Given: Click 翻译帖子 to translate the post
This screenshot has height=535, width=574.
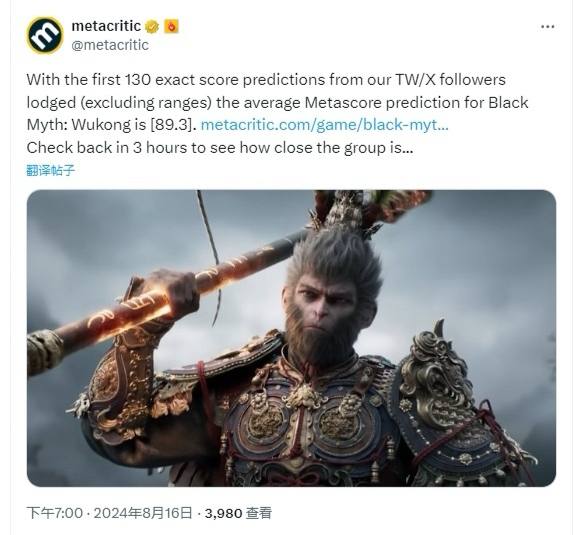Looking at the screenshot, I should point(51,170).
